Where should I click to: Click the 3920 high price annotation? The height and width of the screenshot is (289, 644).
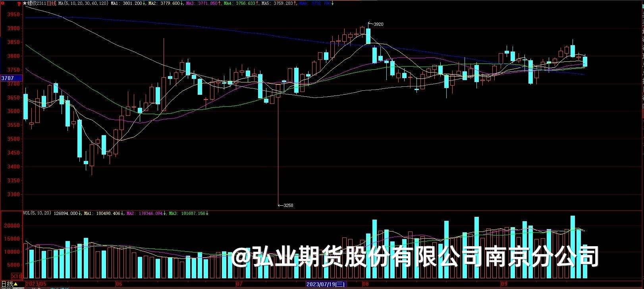tap(378, 24)
